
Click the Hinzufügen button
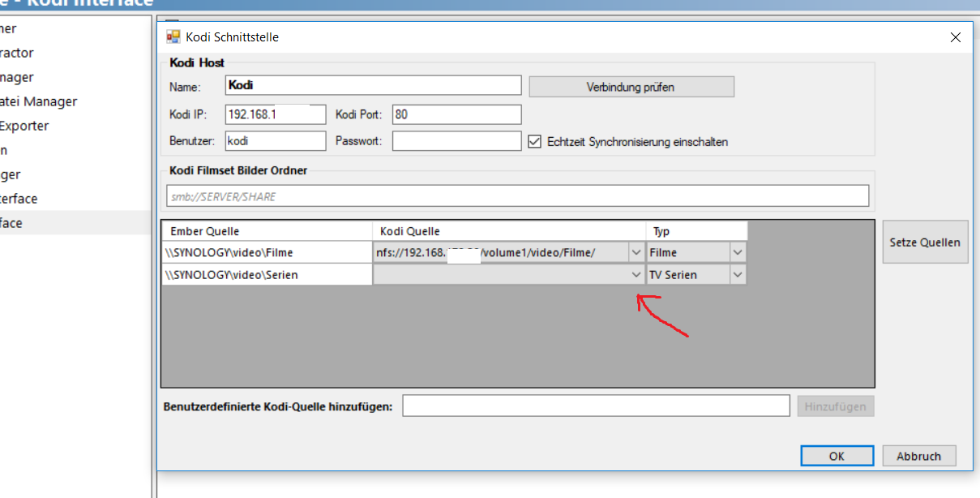click(x=836, y=406)
